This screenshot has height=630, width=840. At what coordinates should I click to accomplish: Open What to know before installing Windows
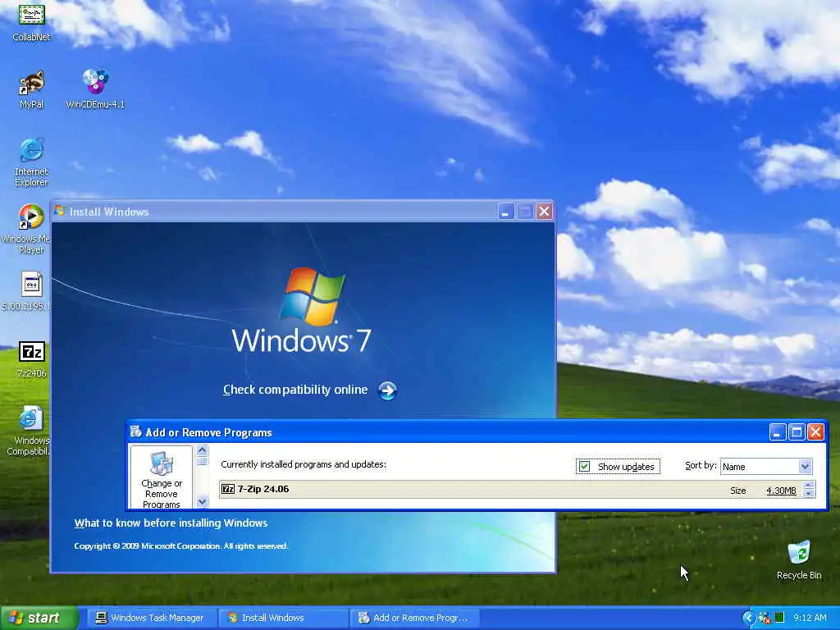[171, 523]
